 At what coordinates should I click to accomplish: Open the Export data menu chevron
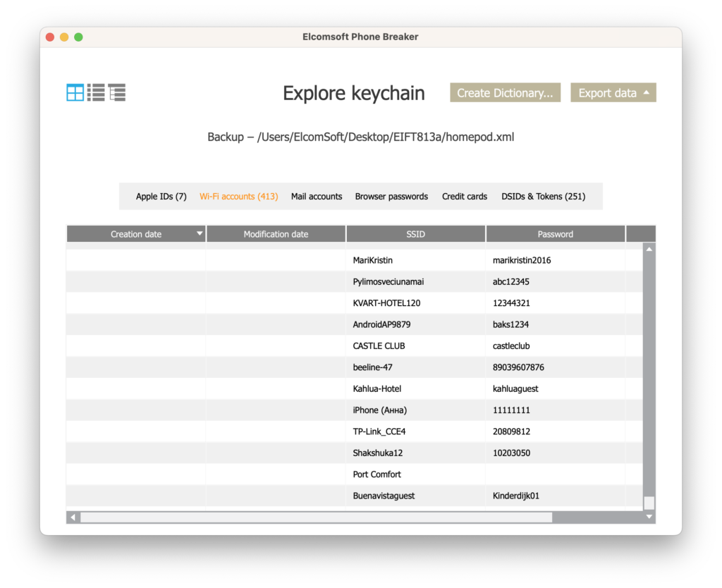coord(646,92)
